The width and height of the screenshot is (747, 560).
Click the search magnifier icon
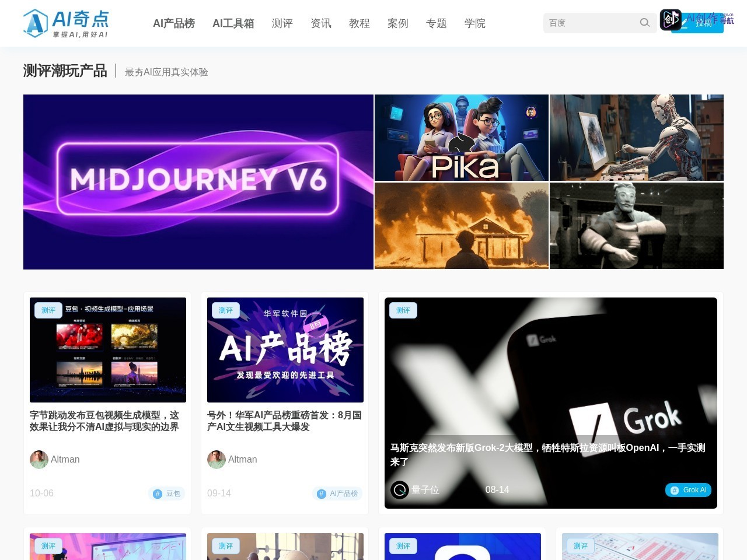click(x=645, y=23)
